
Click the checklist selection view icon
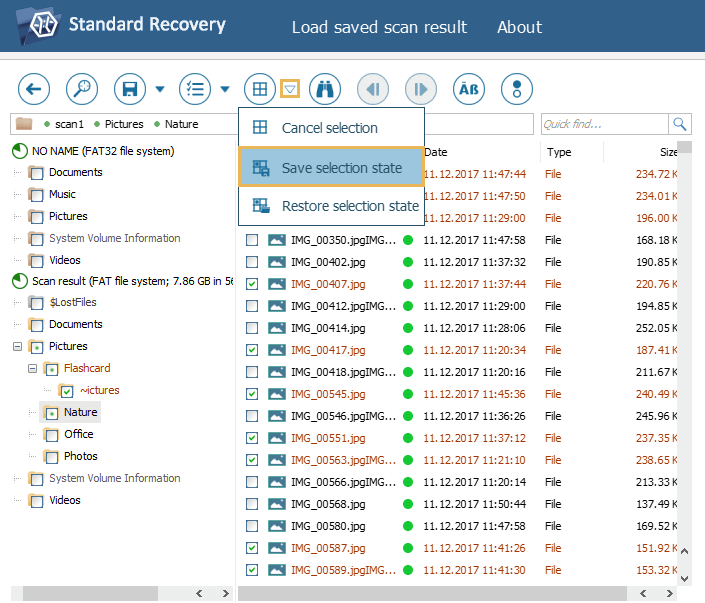click(x=195, y=89)
